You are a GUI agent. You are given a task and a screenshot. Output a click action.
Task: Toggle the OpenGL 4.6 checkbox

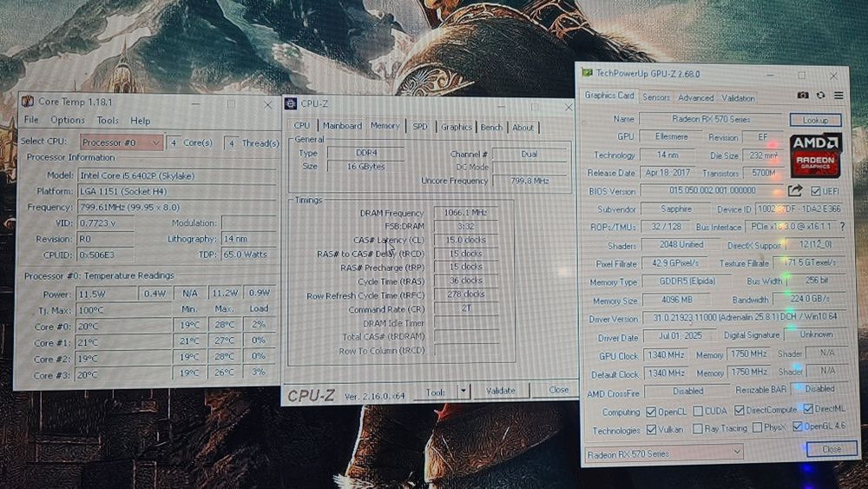click(797, 426)
